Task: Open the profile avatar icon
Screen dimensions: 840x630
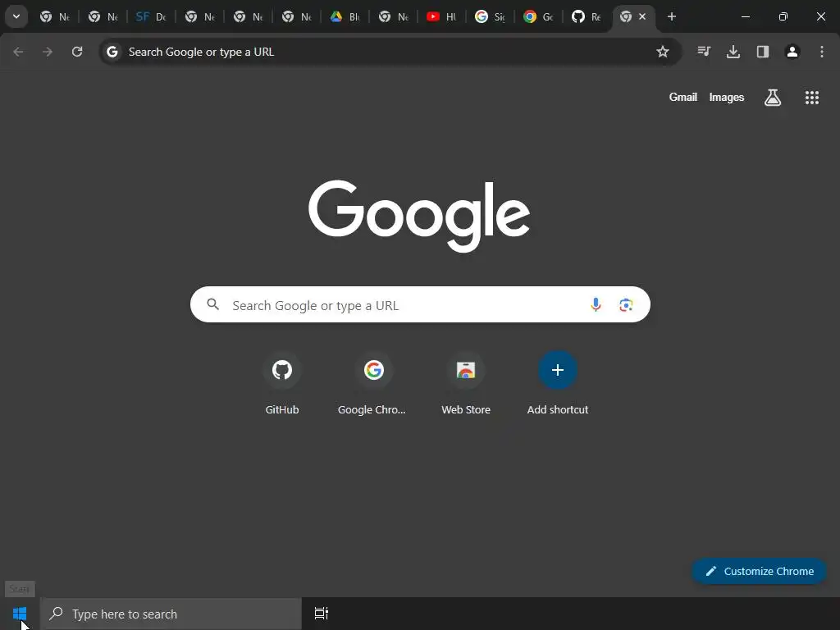Action: tap(792, 52)
